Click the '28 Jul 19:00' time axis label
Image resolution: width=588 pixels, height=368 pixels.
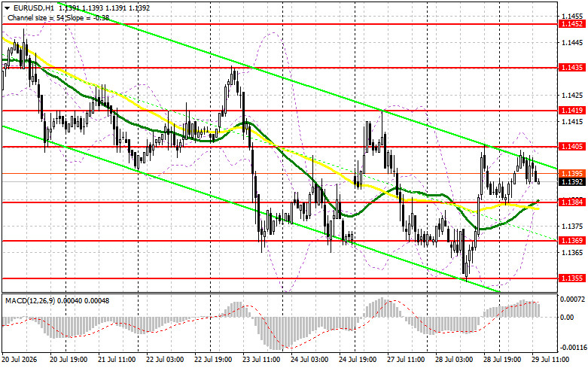coord(502,360)
